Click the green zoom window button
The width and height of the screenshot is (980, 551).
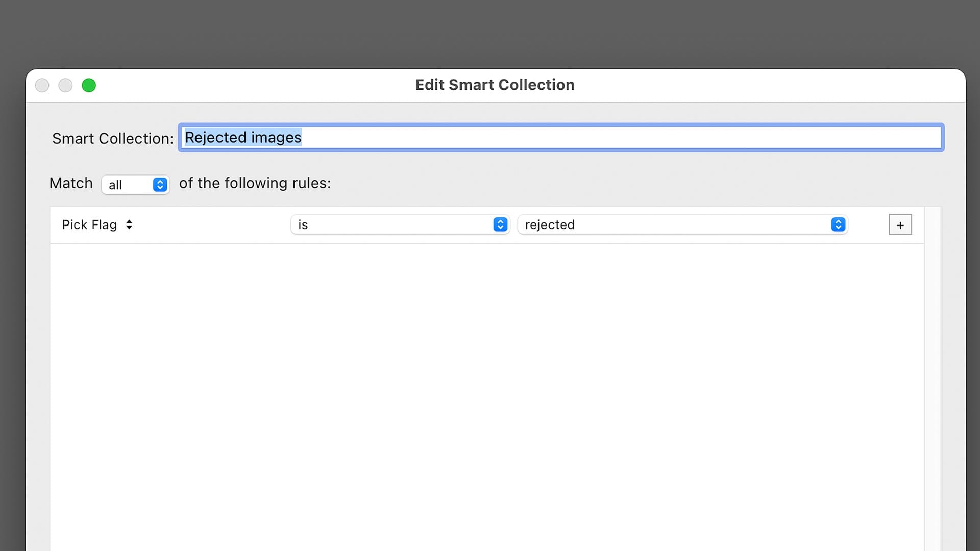point(89,85)
